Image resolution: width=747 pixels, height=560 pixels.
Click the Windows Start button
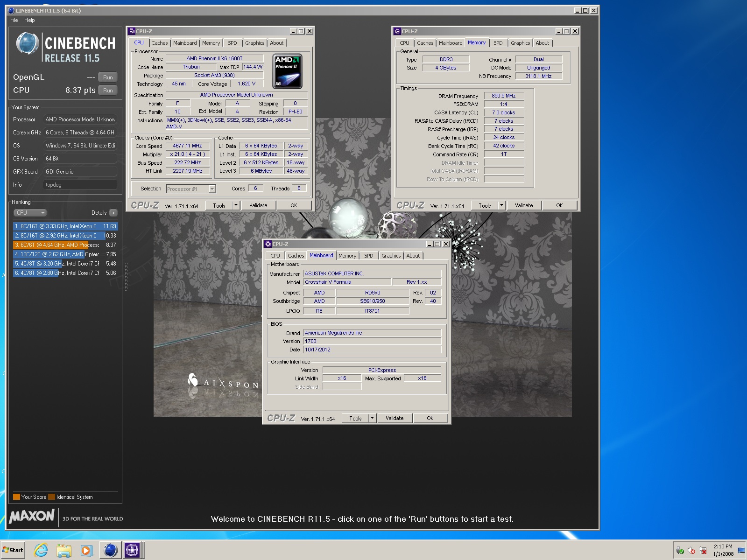13,550
